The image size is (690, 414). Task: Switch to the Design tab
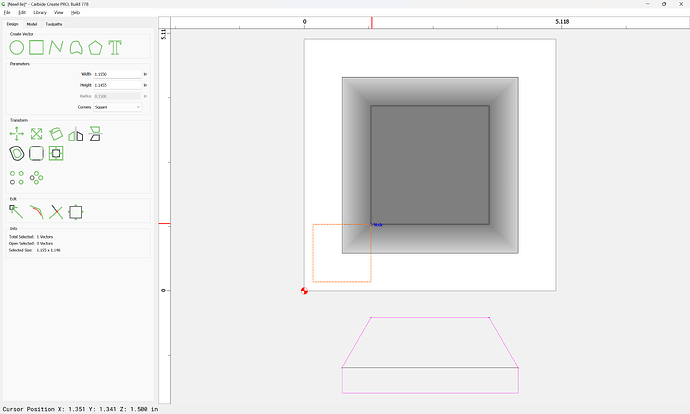(12, 24)
